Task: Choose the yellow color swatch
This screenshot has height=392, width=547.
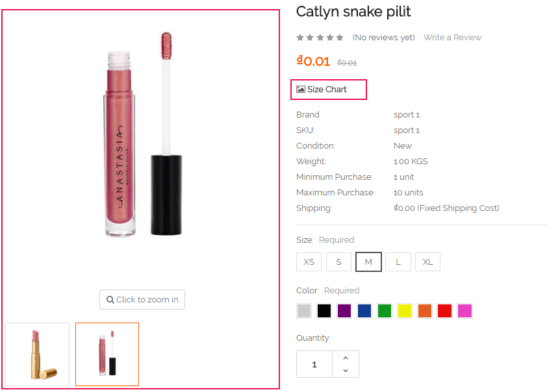Action: click(x=405, y=311)
